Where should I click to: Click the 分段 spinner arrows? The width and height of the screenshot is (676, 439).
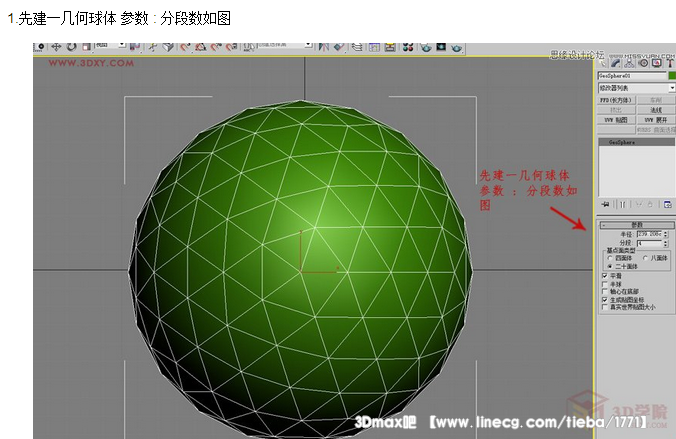click(665, 244)
